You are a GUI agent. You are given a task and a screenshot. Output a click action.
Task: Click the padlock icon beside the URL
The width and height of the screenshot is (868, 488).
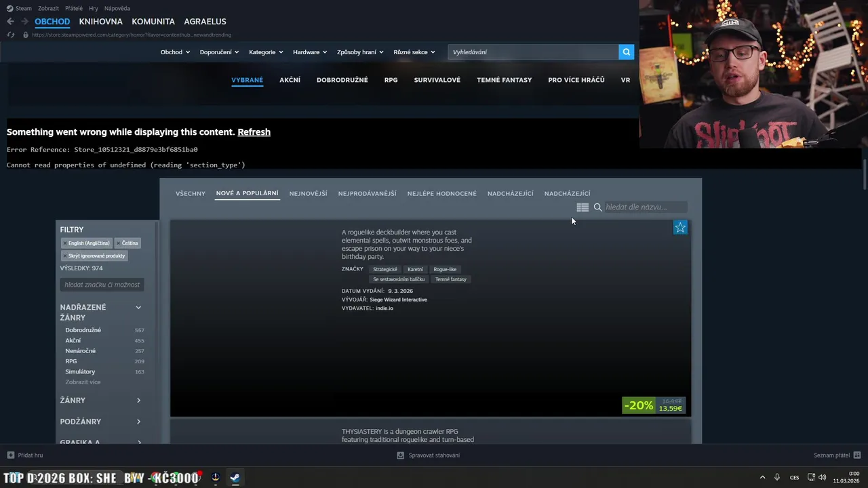(x=26, y=35)
